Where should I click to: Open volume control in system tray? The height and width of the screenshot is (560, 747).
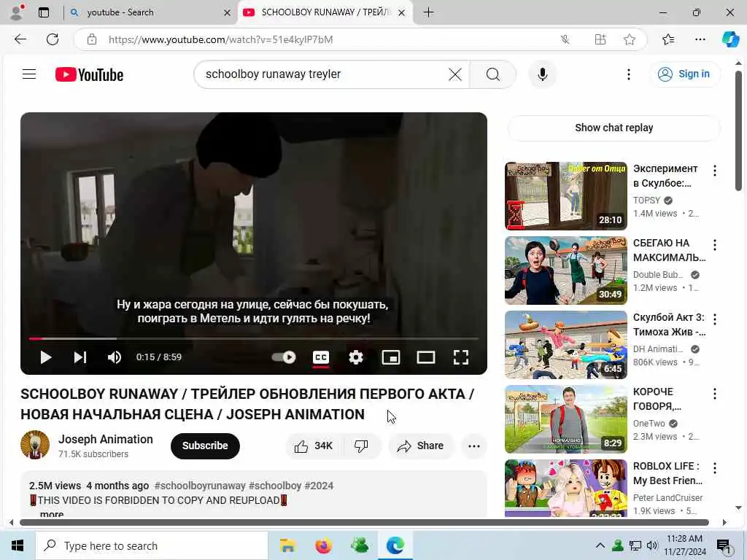tap(651, 545)
